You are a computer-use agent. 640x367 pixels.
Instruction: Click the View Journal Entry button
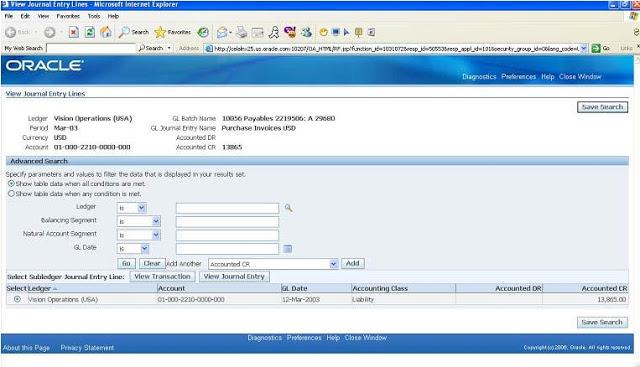234,276
